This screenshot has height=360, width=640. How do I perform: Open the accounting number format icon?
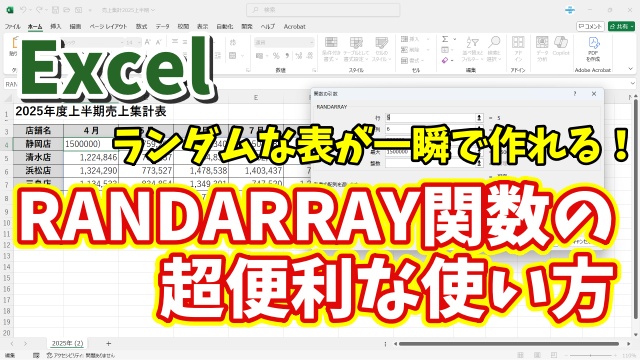(260, 56)
